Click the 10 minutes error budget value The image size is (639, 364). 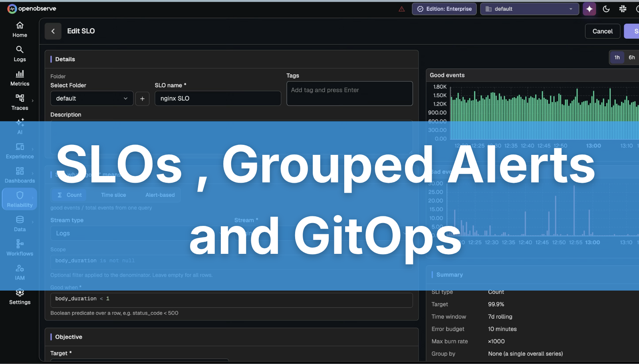tap(502, 329)
